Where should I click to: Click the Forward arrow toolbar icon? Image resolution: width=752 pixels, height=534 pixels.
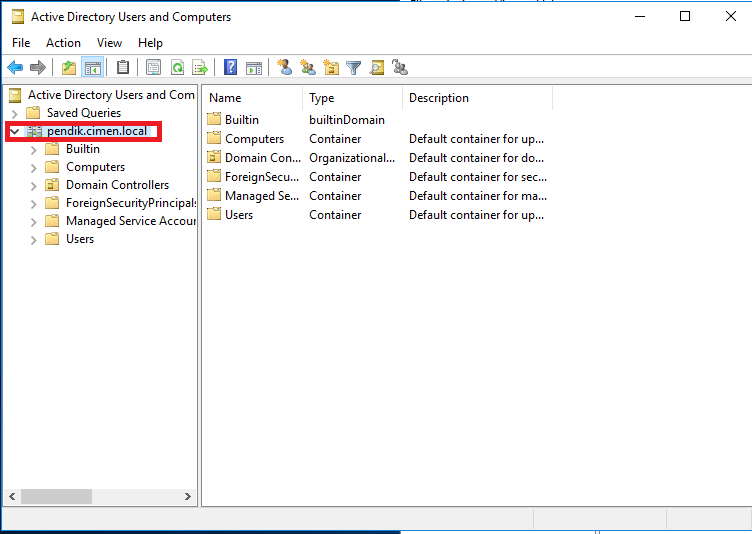click(38, 68)
